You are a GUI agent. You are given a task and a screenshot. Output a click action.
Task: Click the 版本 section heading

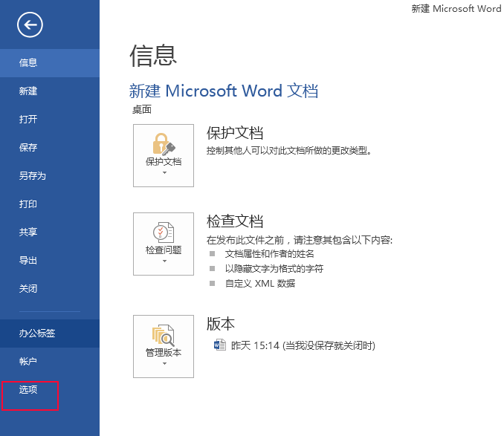pyautogui.click(x=221, y=324)
